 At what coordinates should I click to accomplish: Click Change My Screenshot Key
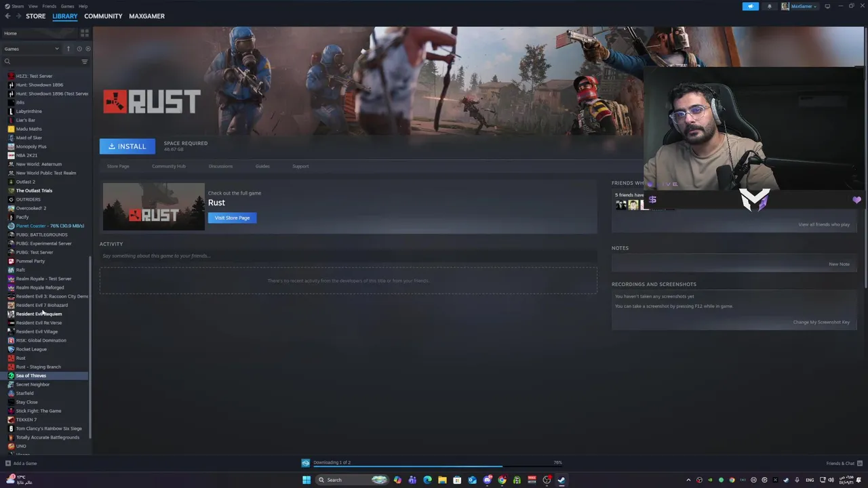(x=821, y=322)
